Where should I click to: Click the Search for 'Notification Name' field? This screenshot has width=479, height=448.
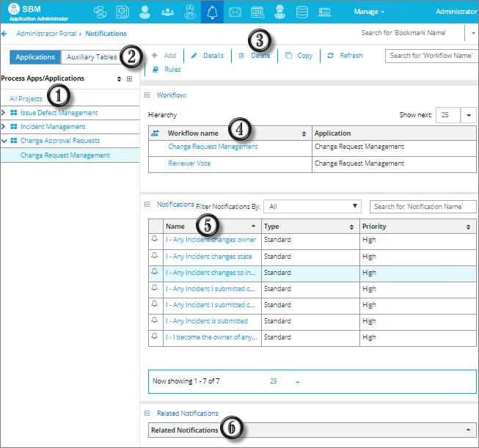pyautogui.click(x=423, y=207)
